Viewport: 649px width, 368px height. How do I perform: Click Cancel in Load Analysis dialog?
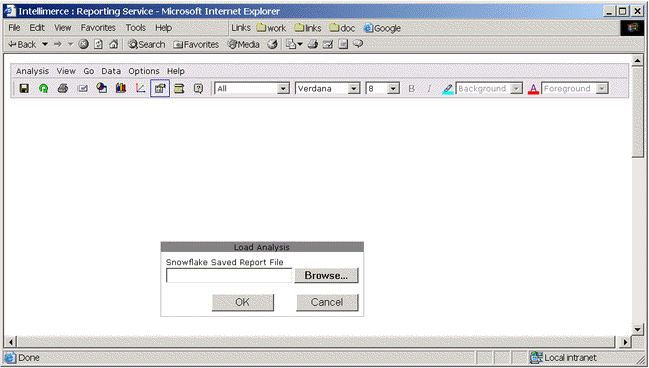pos(327,303)
